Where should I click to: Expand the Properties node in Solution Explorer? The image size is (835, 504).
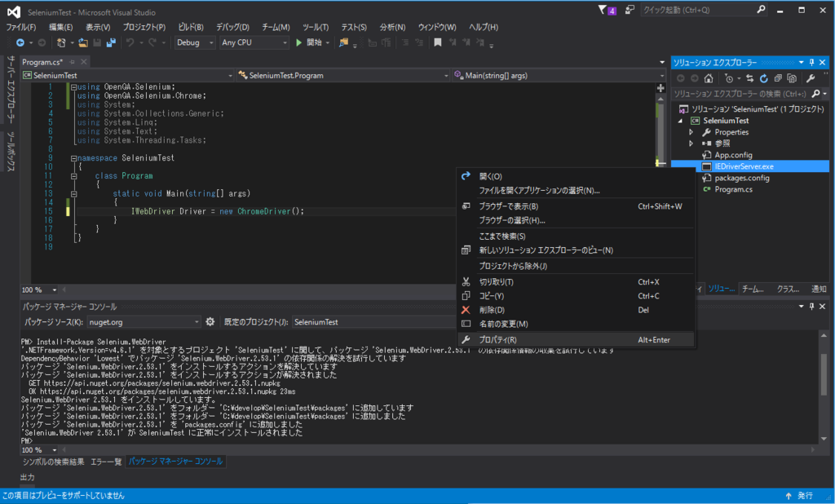point(691,132)
